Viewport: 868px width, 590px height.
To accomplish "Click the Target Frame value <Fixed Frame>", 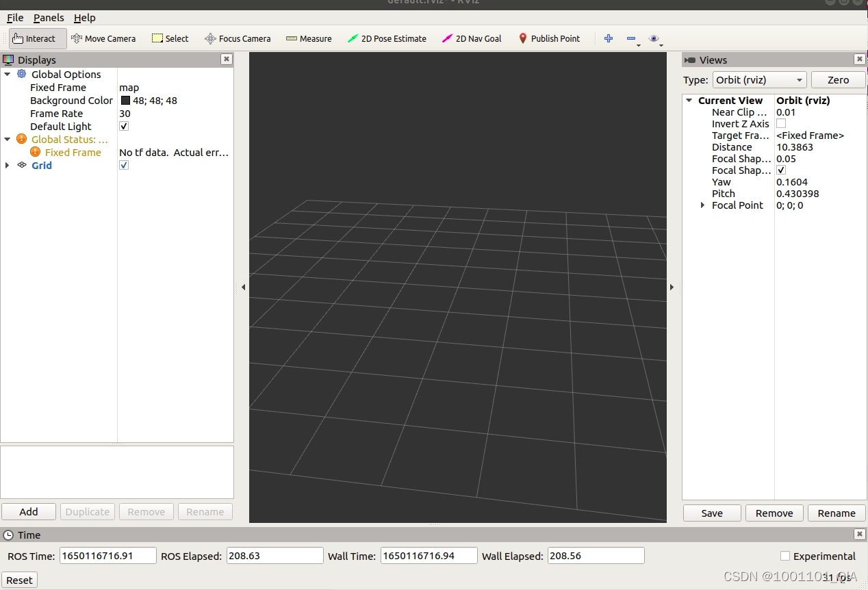I will click(x=810, y=136).
